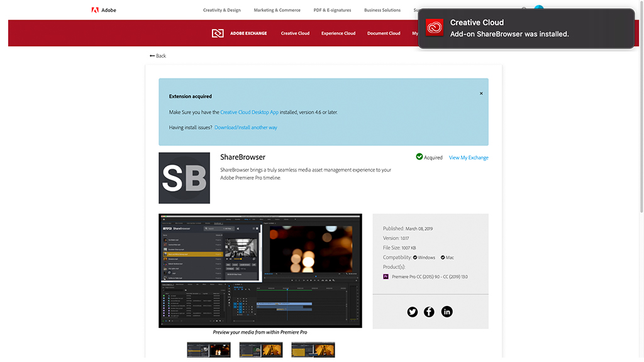Click the 'File Size: 1007 KB' text
Image resolution: width=644 pixels, height=362 pixels.
(399, 248)
